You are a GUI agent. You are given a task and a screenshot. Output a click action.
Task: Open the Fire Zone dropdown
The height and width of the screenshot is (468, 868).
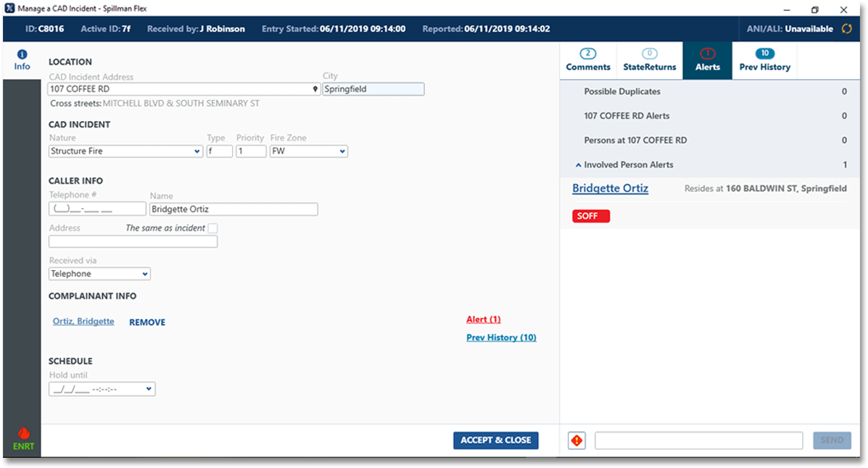(x=308, y=151)
